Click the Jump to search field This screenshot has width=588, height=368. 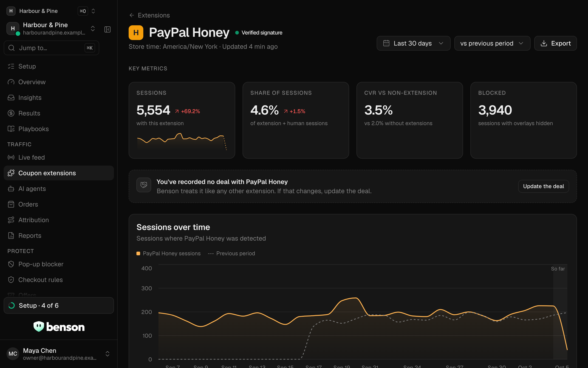pyautogui.click(x=51, y=48)
